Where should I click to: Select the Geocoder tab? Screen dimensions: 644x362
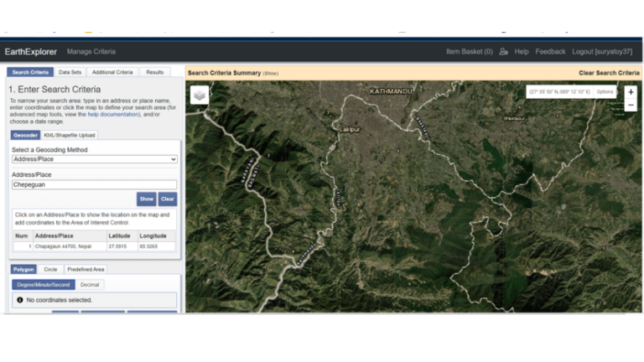(x=25, y=135)
